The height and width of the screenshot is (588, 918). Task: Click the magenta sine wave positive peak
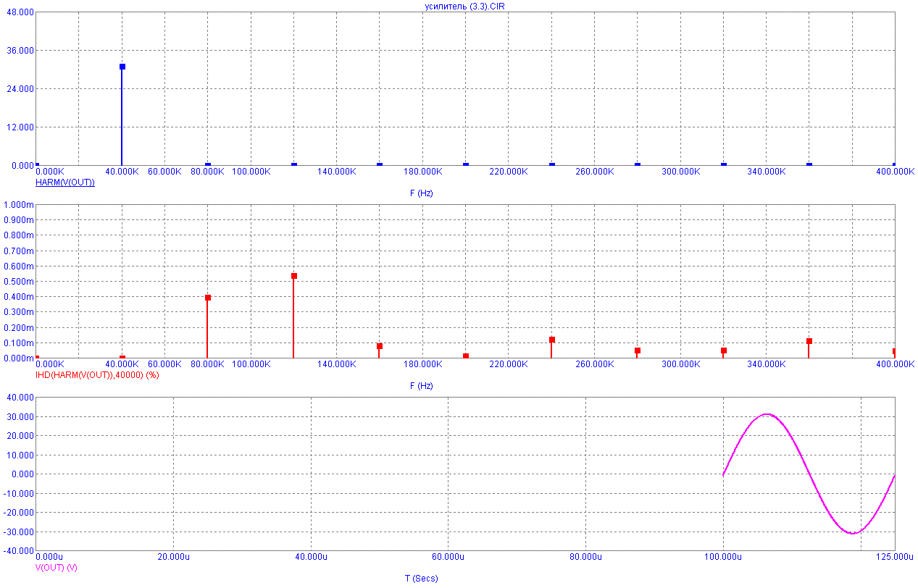tap(767, 414)
